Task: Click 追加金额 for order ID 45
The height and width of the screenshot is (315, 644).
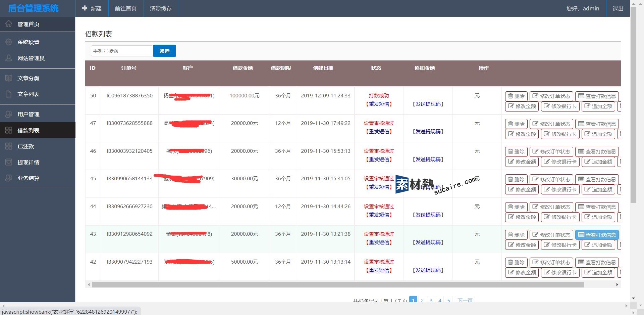Action: tap(598, 189)
